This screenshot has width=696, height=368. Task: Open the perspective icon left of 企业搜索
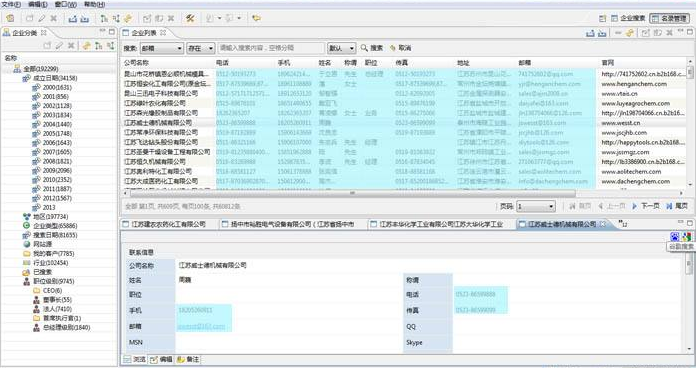coord(602,18)
